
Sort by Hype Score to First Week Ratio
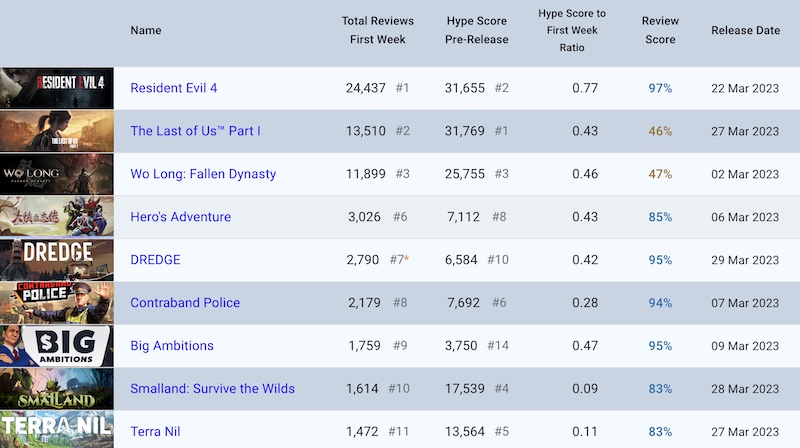point(572,30)
